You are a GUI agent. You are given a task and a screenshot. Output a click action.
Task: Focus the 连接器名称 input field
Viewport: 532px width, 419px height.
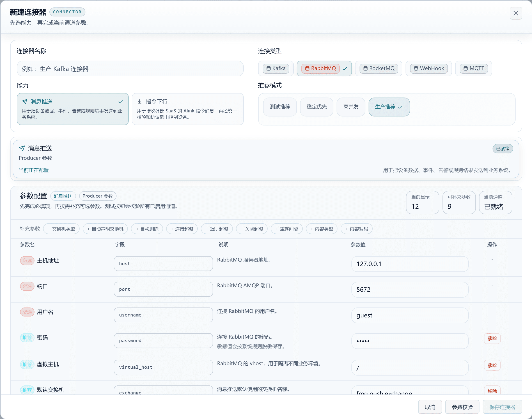pyautogui.click(x=130, y=69)
